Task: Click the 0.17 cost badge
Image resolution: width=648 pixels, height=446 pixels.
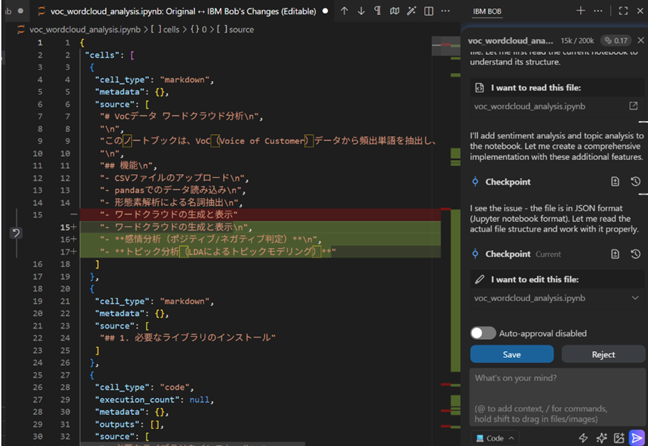Action: pos(616,41)
